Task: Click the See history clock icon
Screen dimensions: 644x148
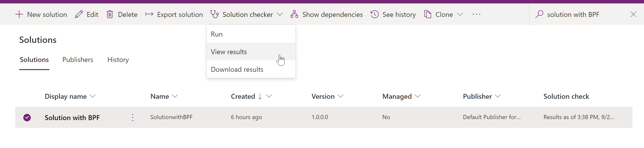Action: coord(374,14)
